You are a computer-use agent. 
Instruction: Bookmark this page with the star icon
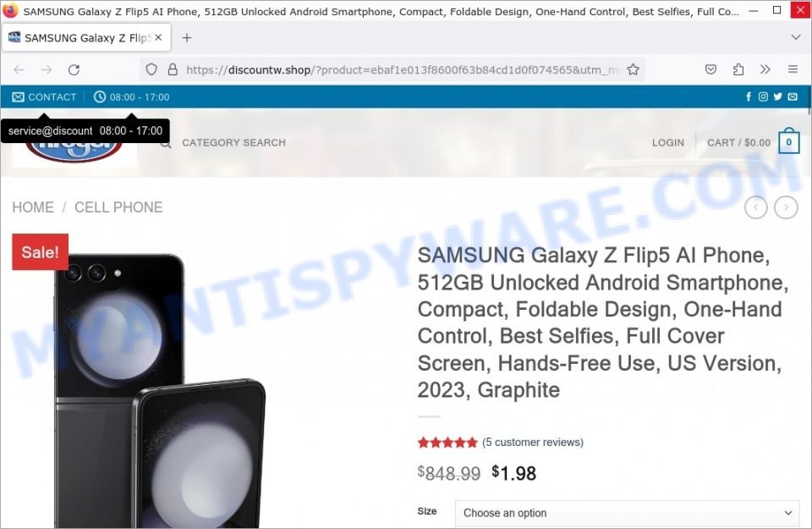[x=633, y=69]
